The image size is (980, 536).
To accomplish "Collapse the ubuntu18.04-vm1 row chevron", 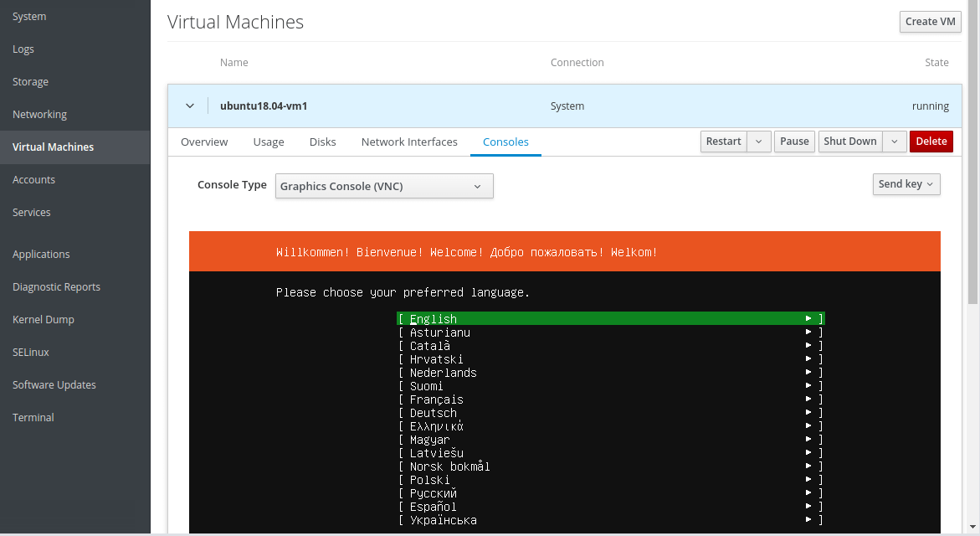I will [190, 106].
